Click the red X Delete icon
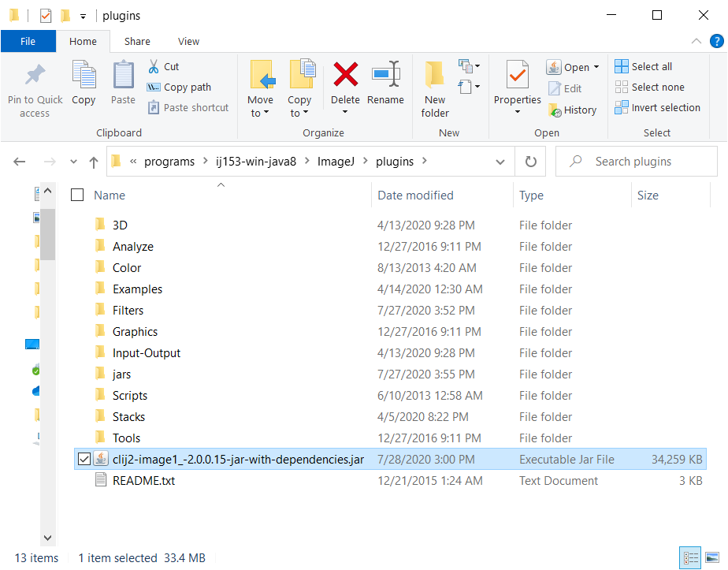The height and width of the screenshot is (570, 728). pos(345,74)
